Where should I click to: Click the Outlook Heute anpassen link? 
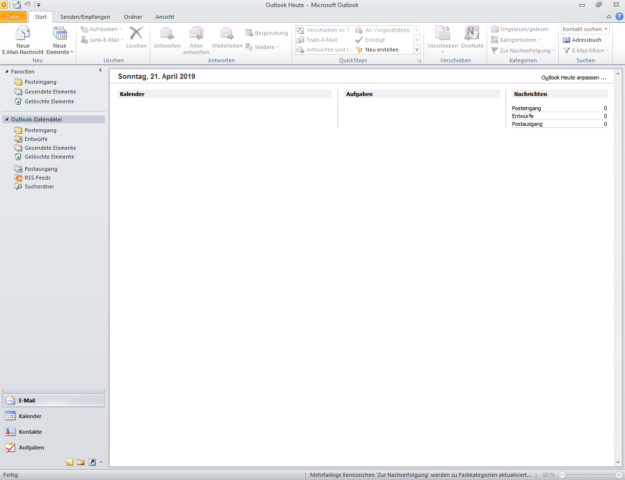click(x=573, y=78)
